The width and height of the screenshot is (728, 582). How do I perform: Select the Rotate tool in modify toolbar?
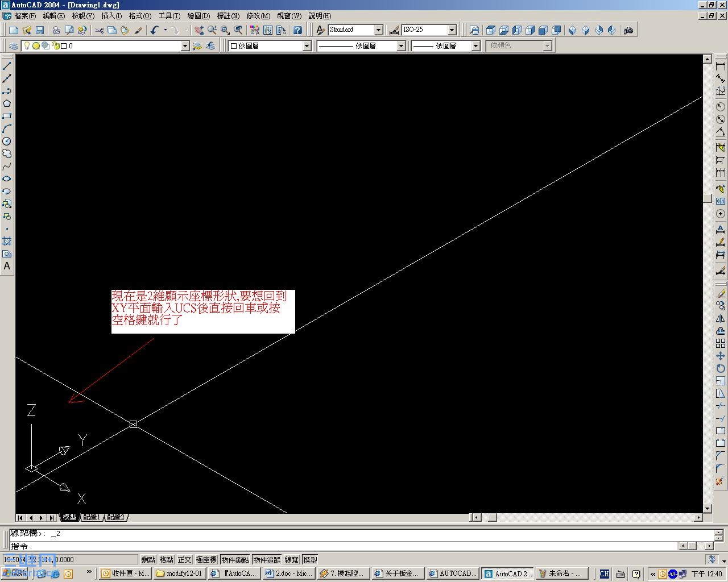(x=721, y=368)
